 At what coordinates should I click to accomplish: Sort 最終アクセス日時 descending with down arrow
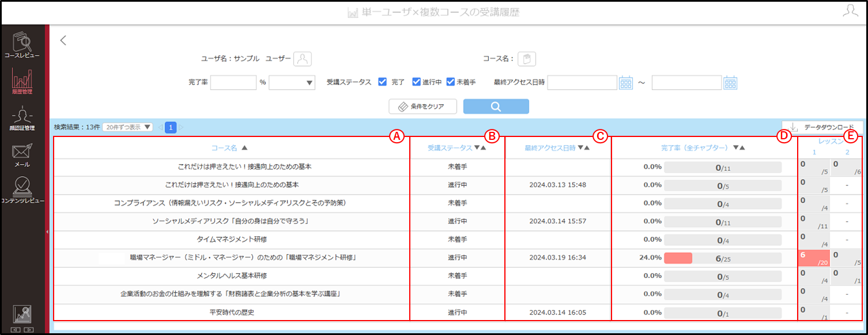[580, 148]
